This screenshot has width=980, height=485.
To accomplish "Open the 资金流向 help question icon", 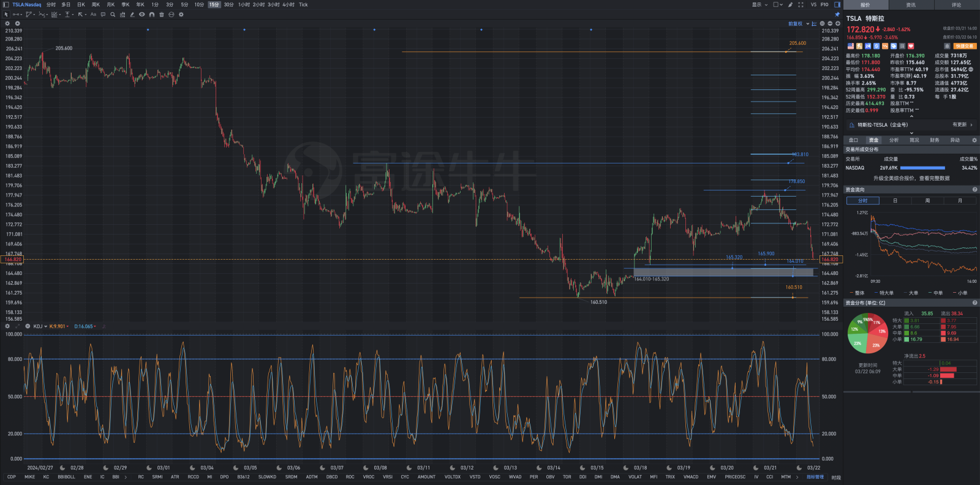I will tap(974, 190).
